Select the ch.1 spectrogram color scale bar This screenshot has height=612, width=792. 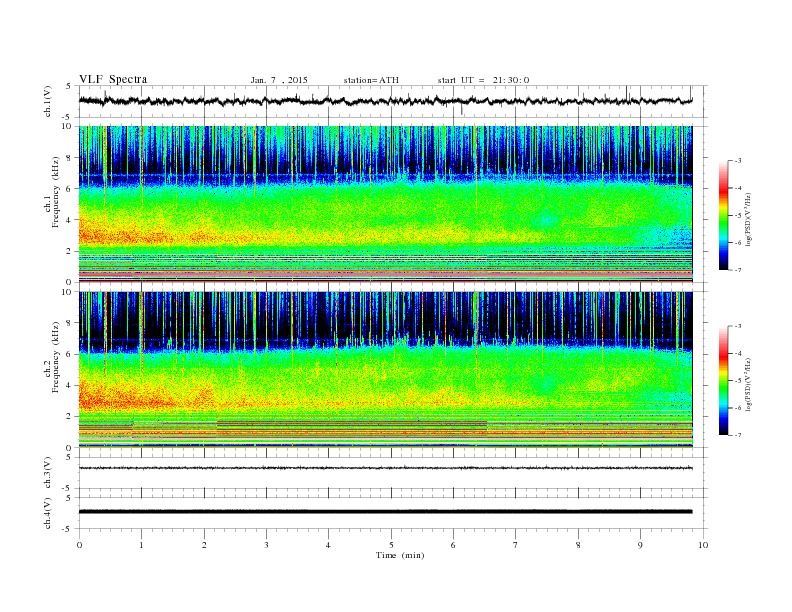pyautogui.click(x=723, y=216)
